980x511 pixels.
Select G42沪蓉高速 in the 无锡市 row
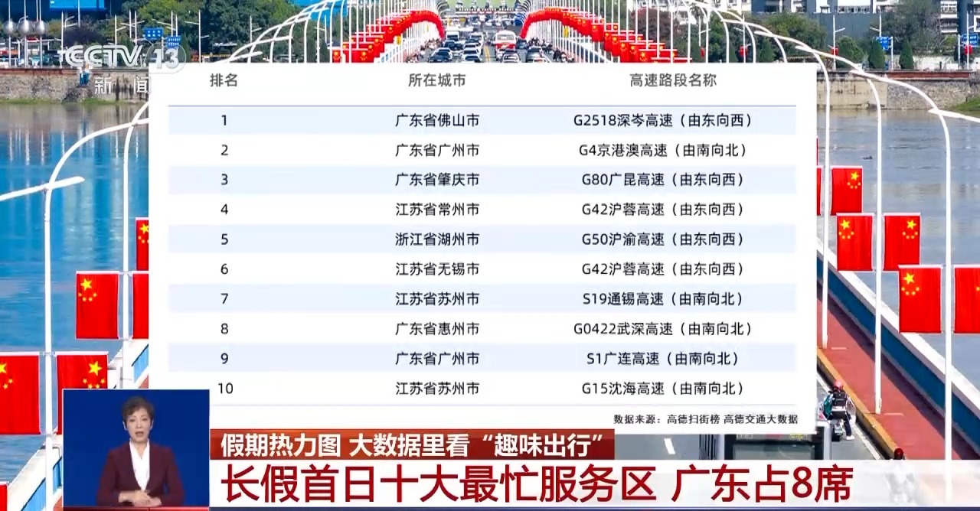663,269
